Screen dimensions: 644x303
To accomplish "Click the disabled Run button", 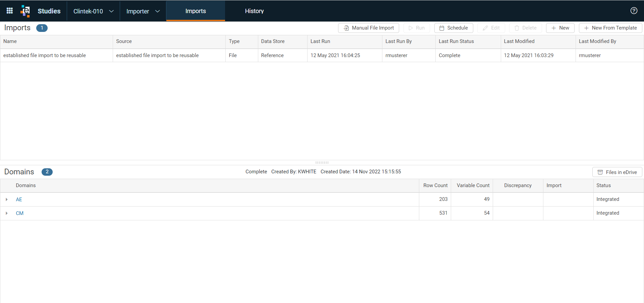I will tap(417, 28).
